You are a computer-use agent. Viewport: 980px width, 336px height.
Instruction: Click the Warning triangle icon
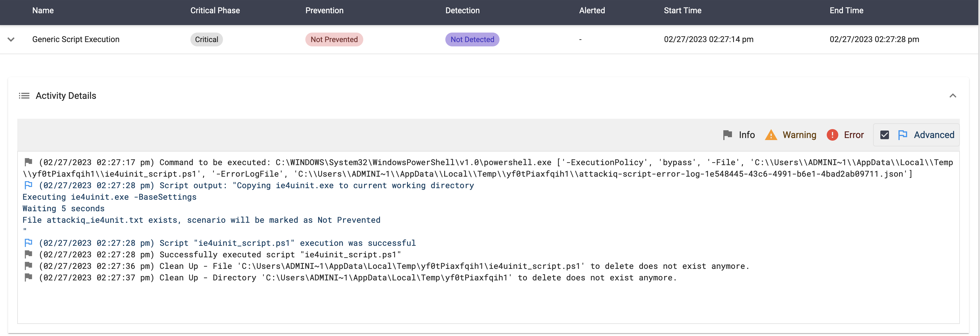pos(771,135)
